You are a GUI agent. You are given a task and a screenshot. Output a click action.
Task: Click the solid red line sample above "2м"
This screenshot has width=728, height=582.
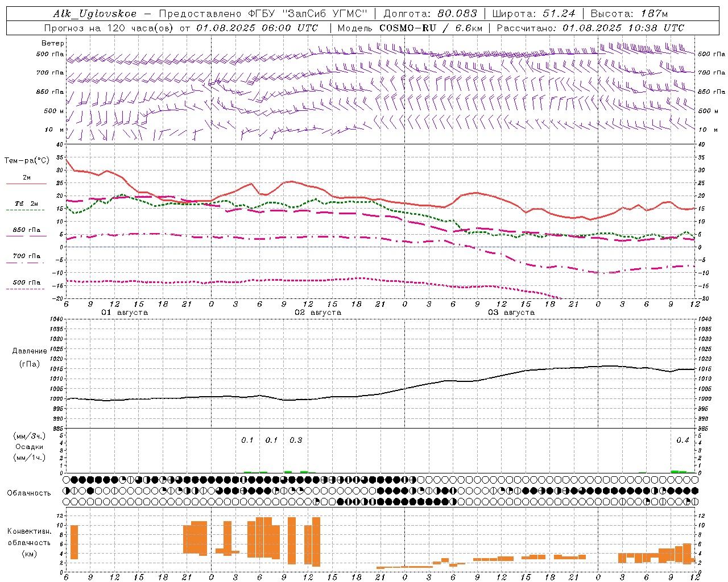(26, 184)
